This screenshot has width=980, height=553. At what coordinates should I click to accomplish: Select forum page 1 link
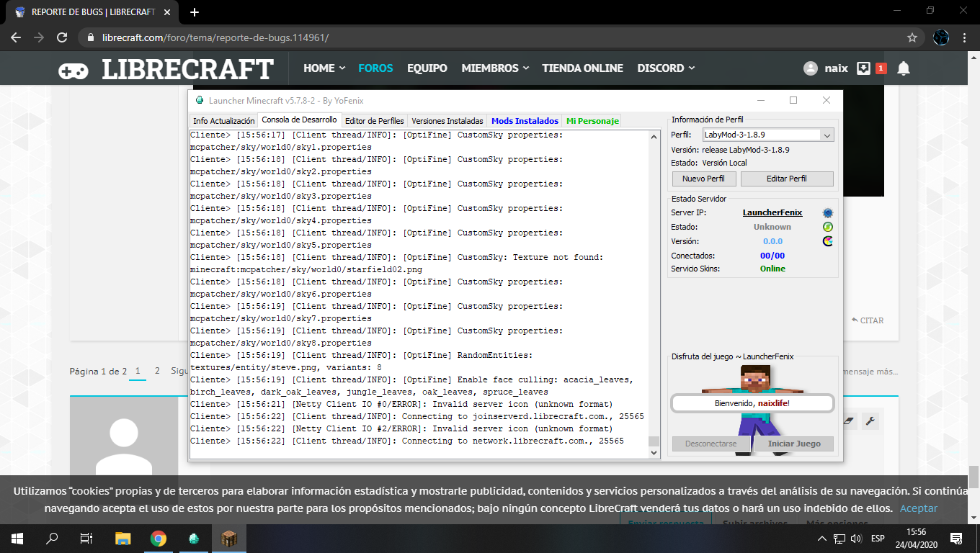[138, 372]
